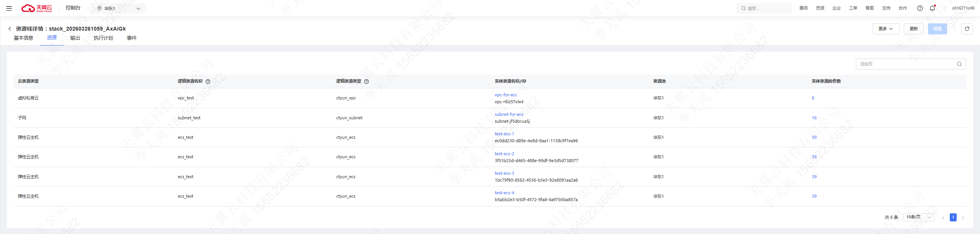Open parameter count 39 for test-ecs-1
The width and height of the screenshot is (980, 234).
pos(814,137)
